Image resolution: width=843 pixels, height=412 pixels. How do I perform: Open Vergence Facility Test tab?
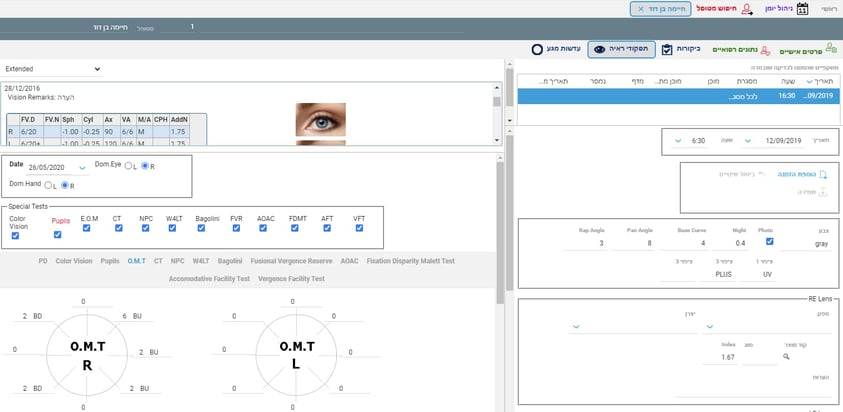click(291, 279)
